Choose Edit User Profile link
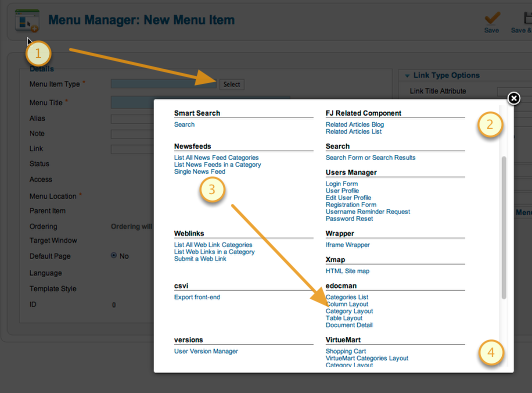Viewport: 532px width, 393px height. point(348,198)
